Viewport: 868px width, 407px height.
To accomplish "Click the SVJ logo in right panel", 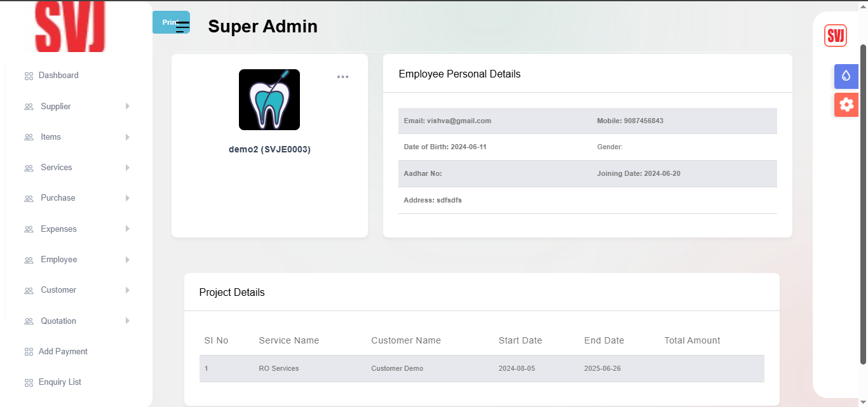I will (835, 36).
